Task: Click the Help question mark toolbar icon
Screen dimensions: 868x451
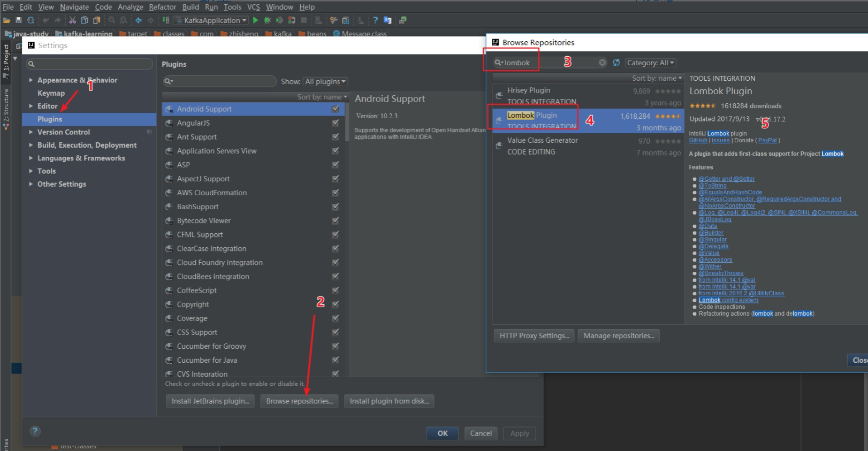Action: coord(375,20)
